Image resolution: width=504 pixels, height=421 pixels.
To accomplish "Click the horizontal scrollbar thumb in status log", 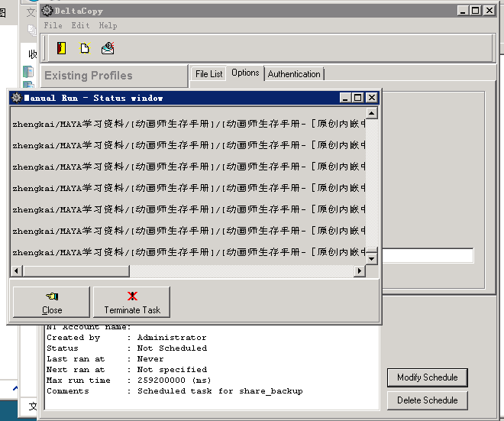I will pyautogui.click(x=76, y=271).
